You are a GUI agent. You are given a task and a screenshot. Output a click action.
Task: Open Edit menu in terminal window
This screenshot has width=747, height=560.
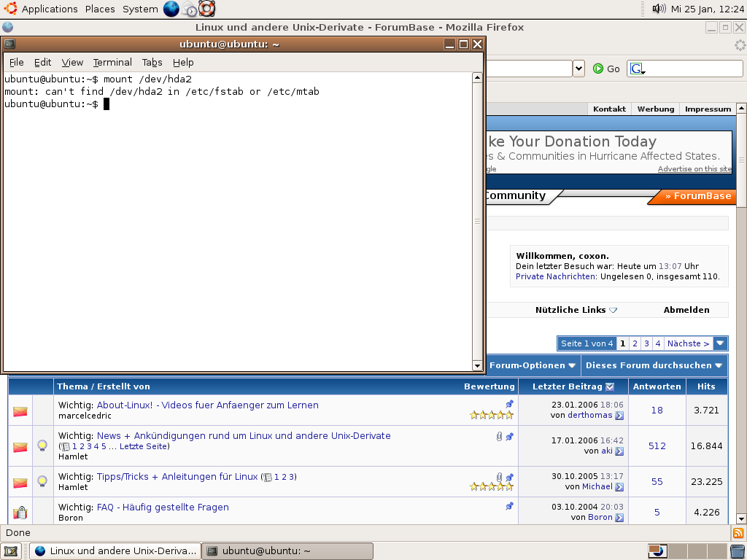tap(42, 63)
